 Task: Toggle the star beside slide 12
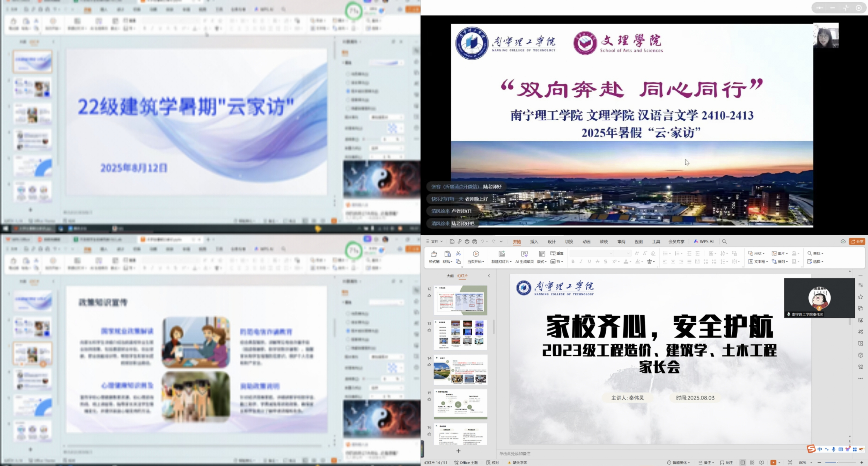429,296
